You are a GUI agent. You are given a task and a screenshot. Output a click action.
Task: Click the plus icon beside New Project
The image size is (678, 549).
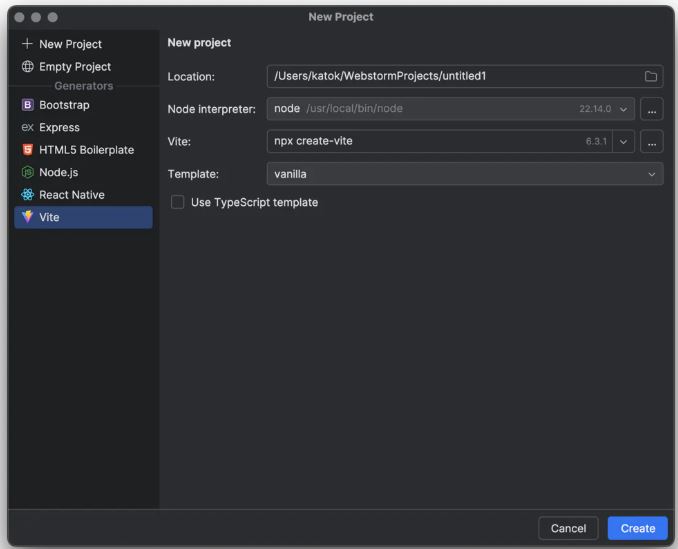27,44
